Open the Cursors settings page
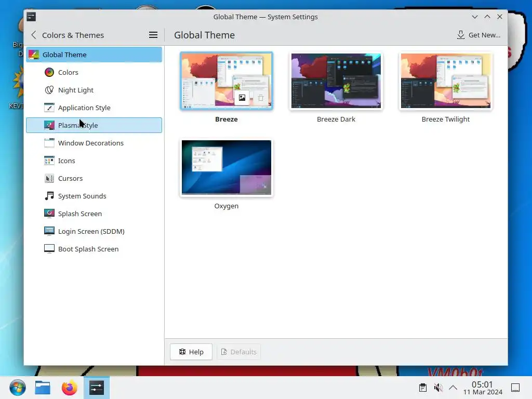Screen dimensions: 532x399 click(x=94, y=178)
